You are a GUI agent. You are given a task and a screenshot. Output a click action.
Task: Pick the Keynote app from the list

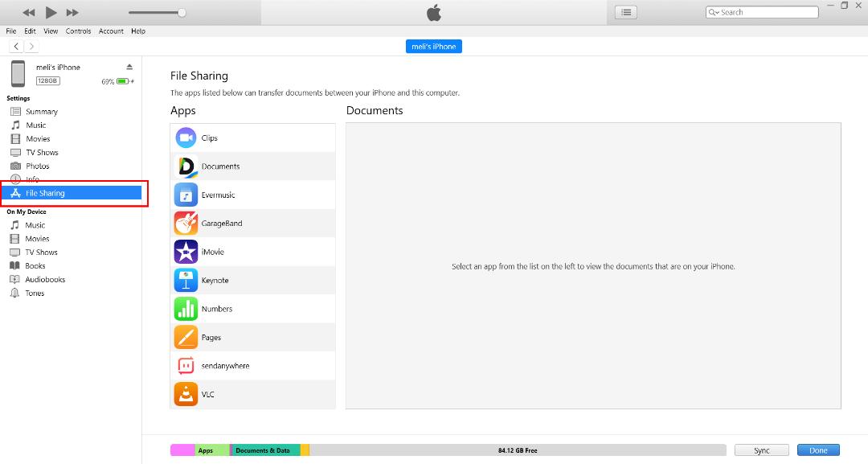[253, 280]
